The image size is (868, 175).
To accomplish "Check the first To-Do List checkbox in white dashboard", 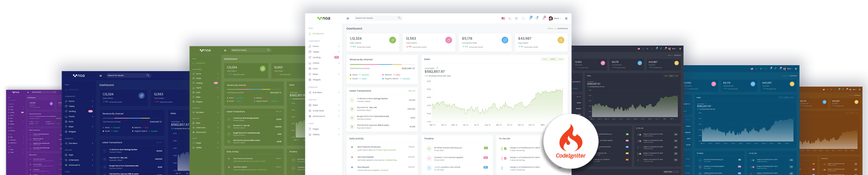I will (x=505, y=149).
